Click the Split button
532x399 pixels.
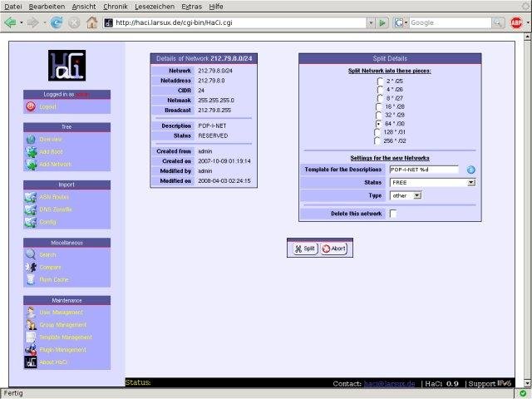pos(305,249)
